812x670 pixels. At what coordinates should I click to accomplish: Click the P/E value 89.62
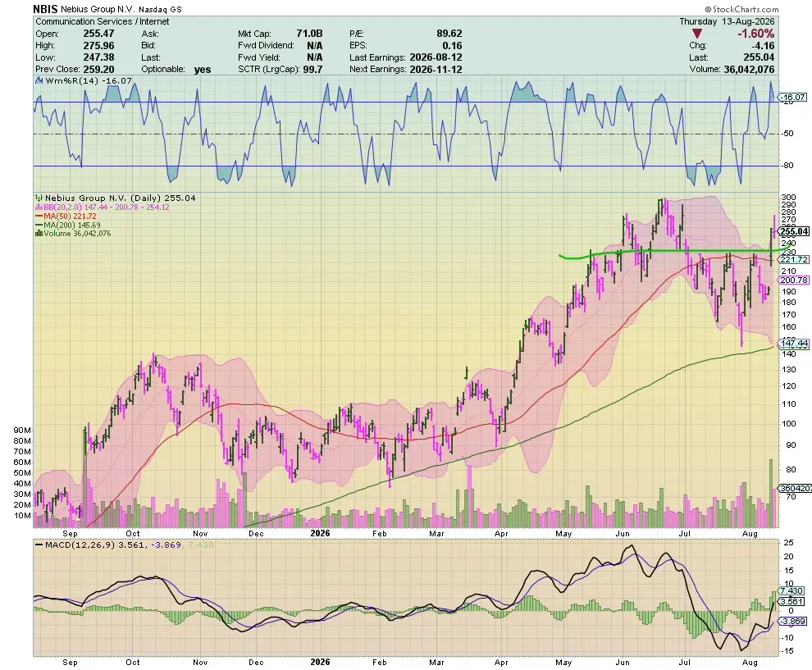point(449,33)
